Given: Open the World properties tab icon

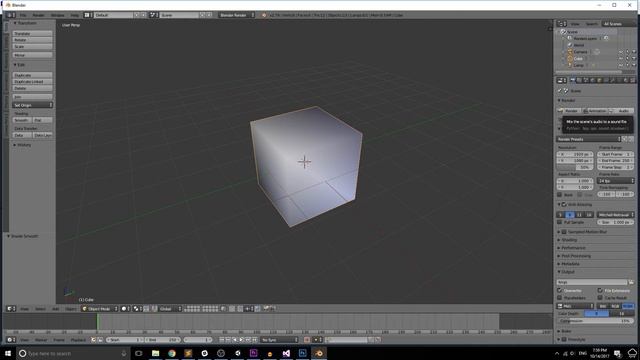Looking at the screenshot, I should [593, 80].
